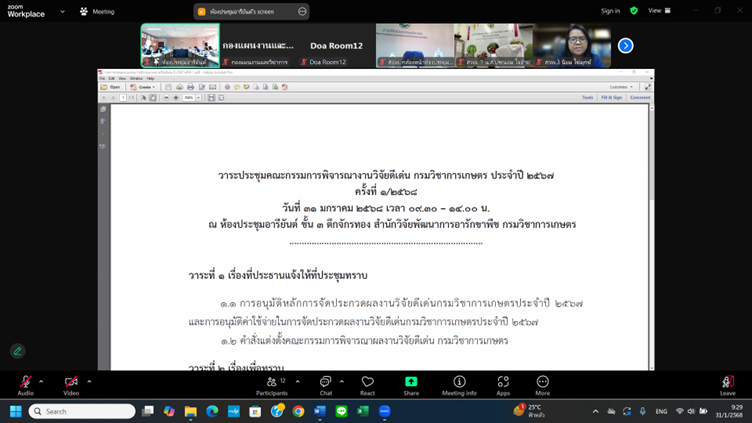
Task: Click the Print icon in Acrobat toolbar
Action: (x=190, y=87)
